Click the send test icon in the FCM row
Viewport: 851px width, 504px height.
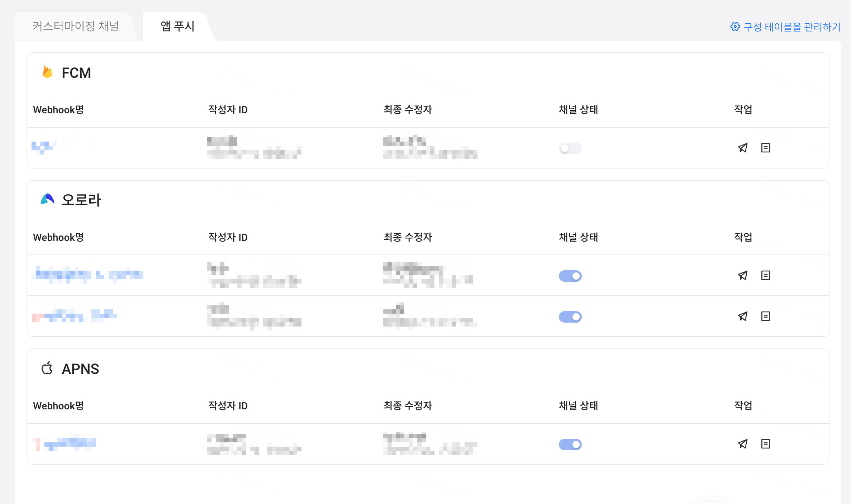[x=743, y=148]
